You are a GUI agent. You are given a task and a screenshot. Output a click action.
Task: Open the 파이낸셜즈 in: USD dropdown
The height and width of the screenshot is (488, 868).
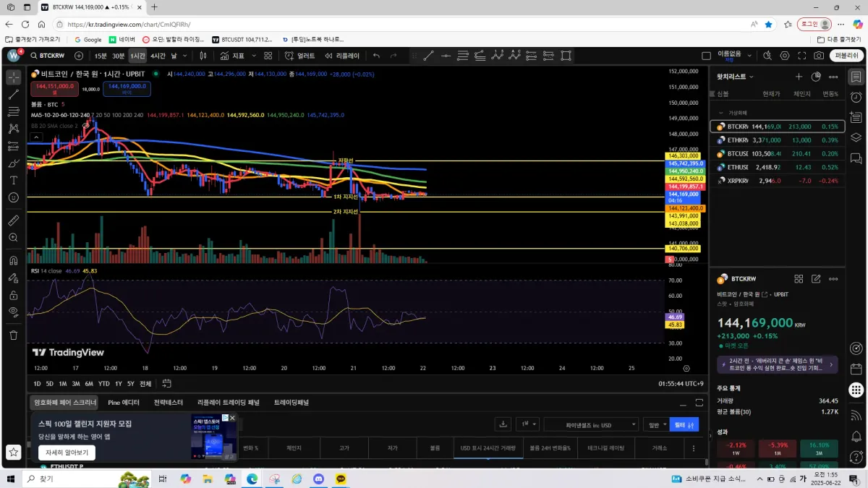coord(591,424)
